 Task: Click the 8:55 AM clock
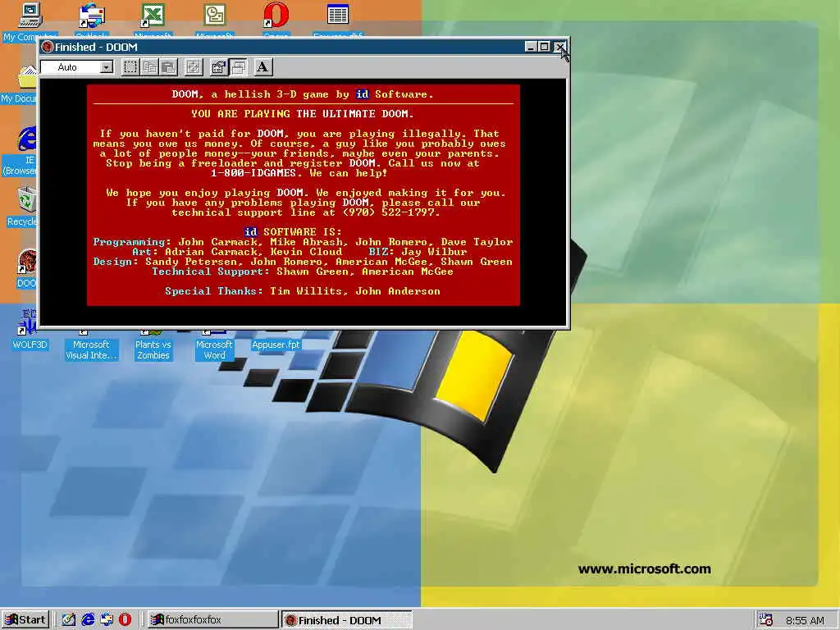click(x=805, y=620)
